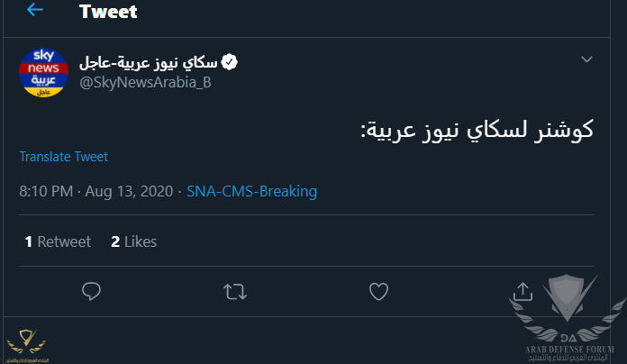
Task: Click the Translate Tweet link
Action: point(64,157)
